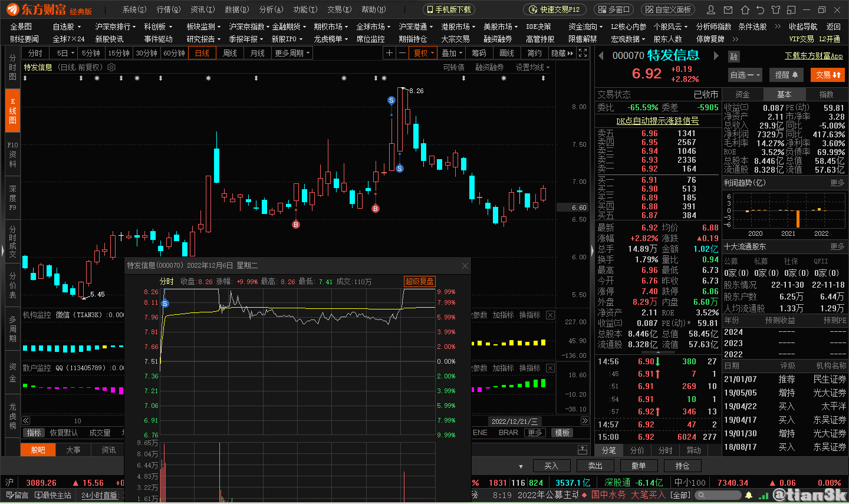Toggle 简约 simple chart mode
Screen dimensions: 849x504
535,53
